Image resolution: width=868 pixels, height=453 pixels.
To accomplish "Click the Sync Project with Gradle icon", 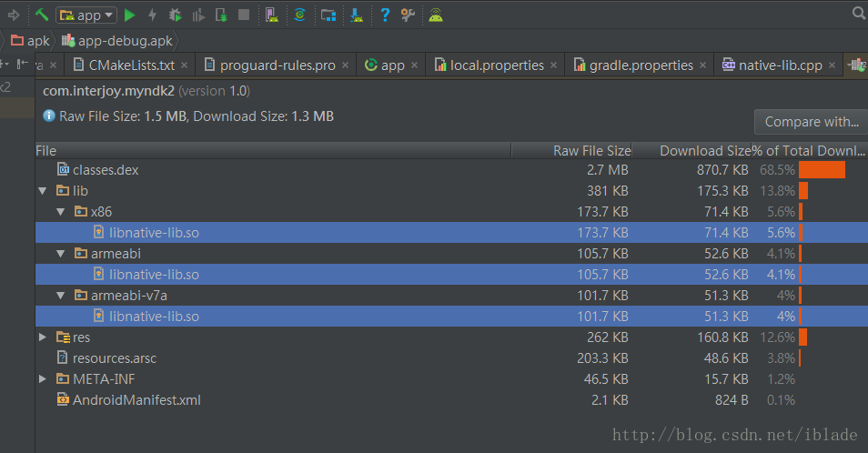I will pos(300,15).
